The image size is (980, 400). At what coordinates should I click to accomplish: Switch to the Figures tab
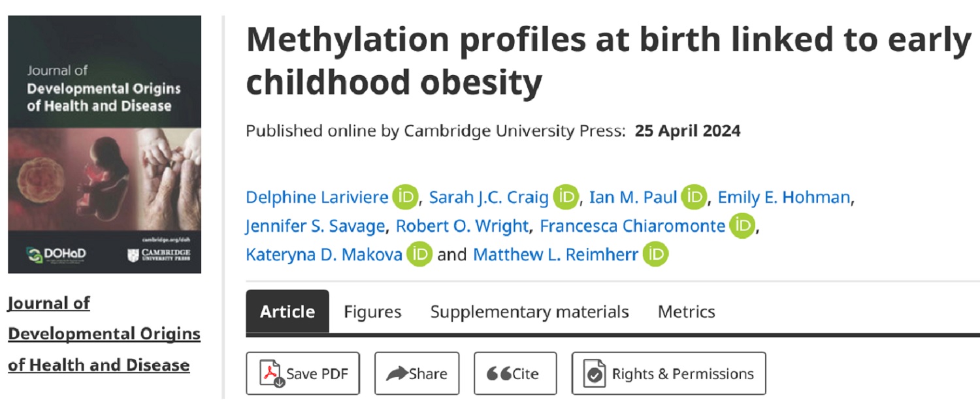click(x=372, y=312)
